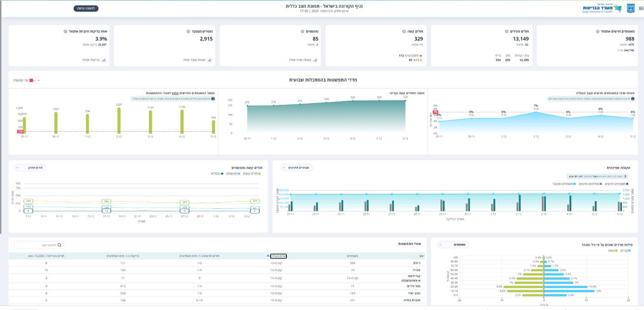644x310 pixels.
Task: Open the daily tests chart icon 'בדיקות יומיות'
Action: point(103,60)
